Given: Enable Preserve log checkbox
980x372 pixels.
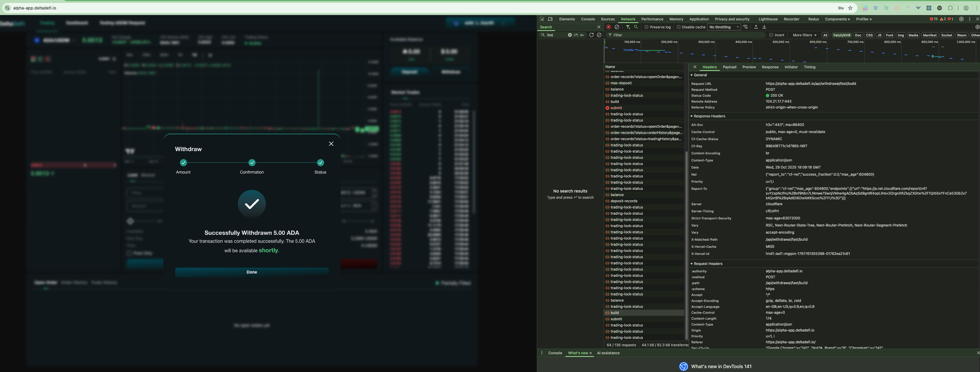Looking at the screenshot, I should [646, 27].
